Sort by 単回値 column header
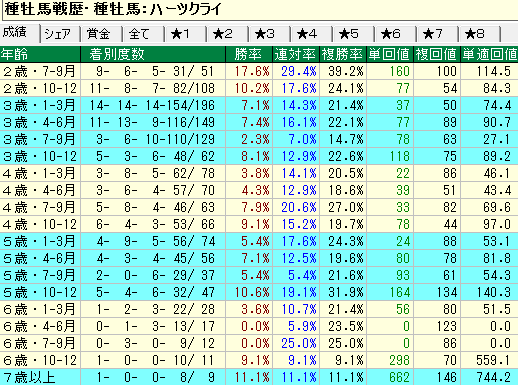 (x=390, y=54)
